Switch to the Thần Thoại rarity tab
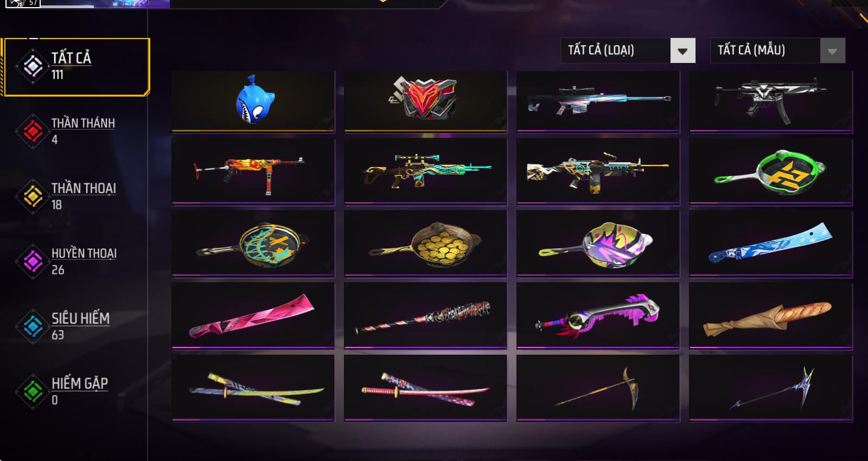Screen dimensions: 868x461 point(76,196)
